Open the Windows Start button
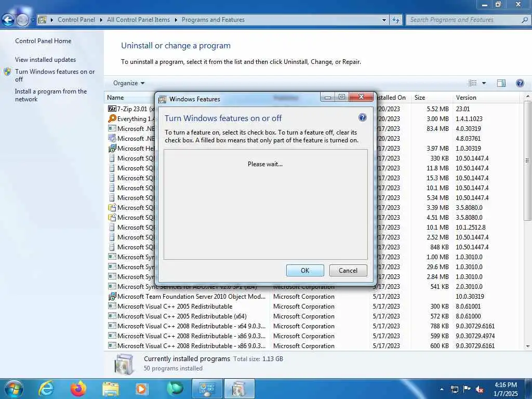Image resolution: width=532 pixels, height=399 pixels. (14, 389)
